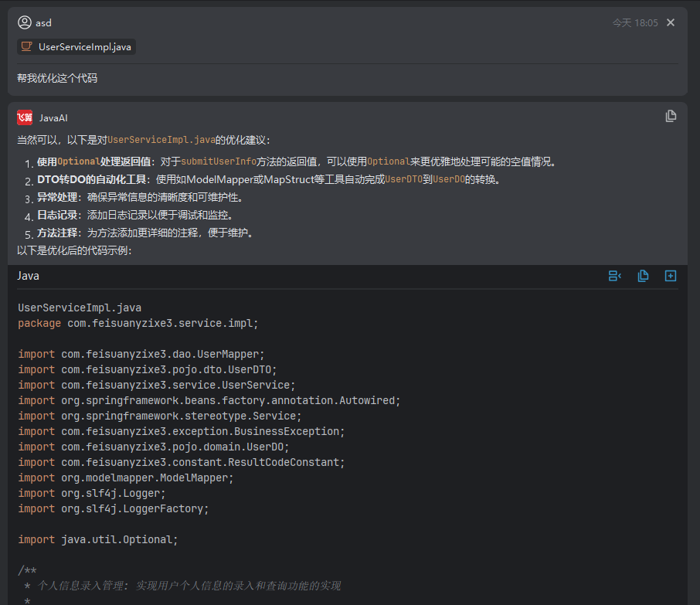Click the UserServiceImpl.java first line inside the code block
This screenshot has width=700, height=605.
80,308
